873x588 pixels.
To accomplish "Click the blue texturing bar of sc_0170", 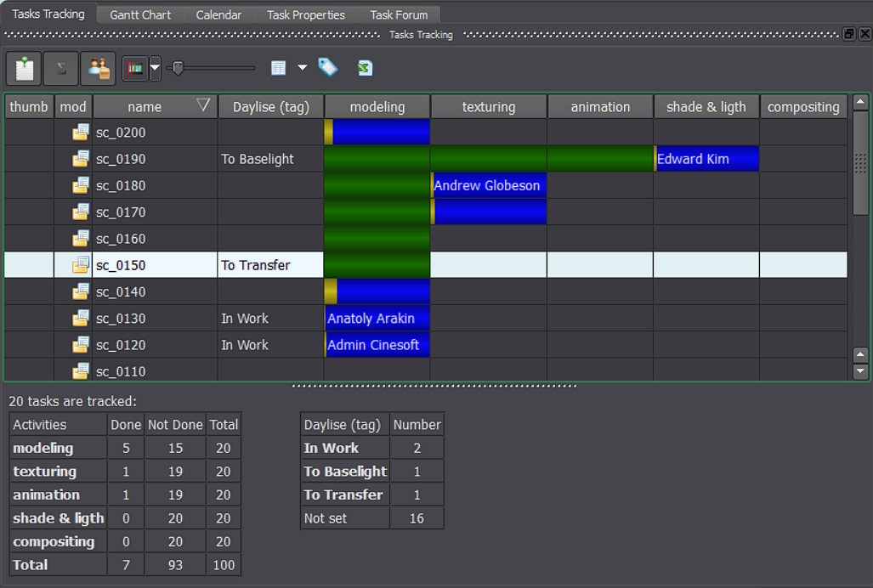I will pos(490,212).
